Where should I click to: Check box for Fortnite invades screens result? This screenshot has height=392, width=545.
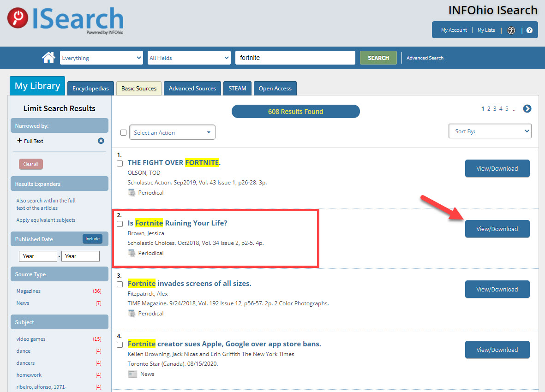(120, 285)
